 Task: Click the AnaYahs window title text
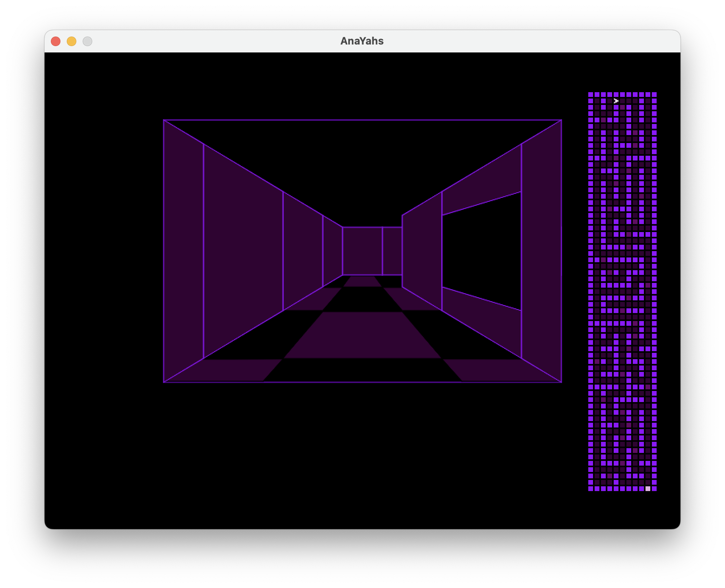click(362, 41)
